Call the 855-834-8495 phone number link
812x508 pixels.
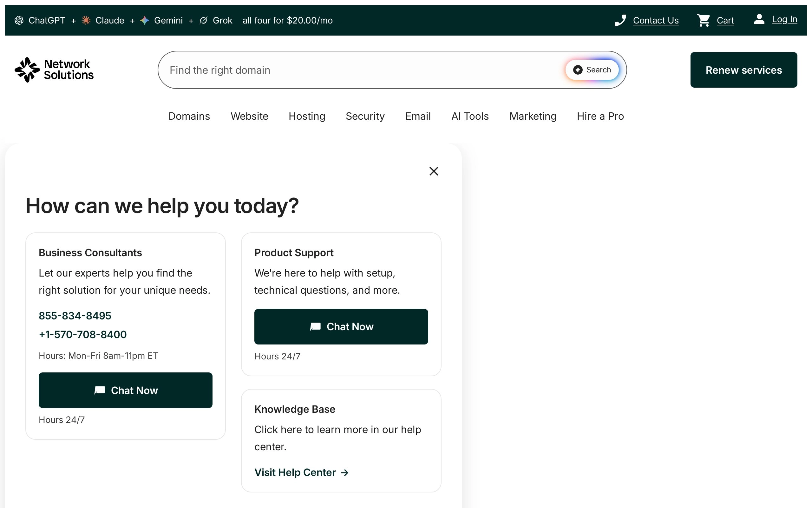[75, 316]
